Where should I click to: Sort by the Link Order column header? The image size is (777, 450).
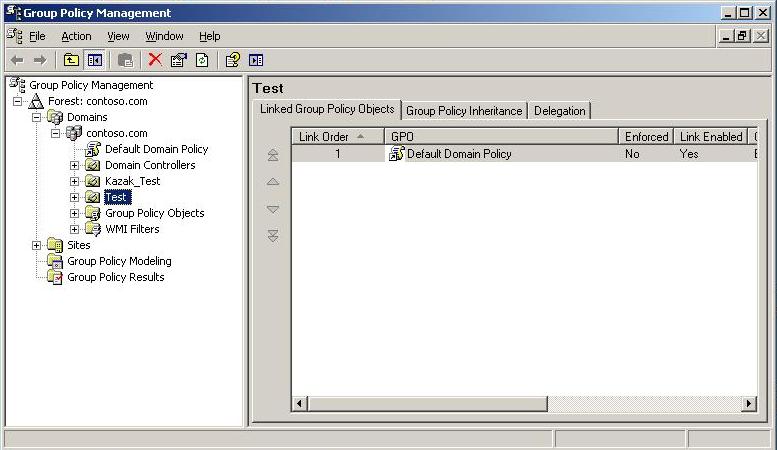click(x=338, y=136)
